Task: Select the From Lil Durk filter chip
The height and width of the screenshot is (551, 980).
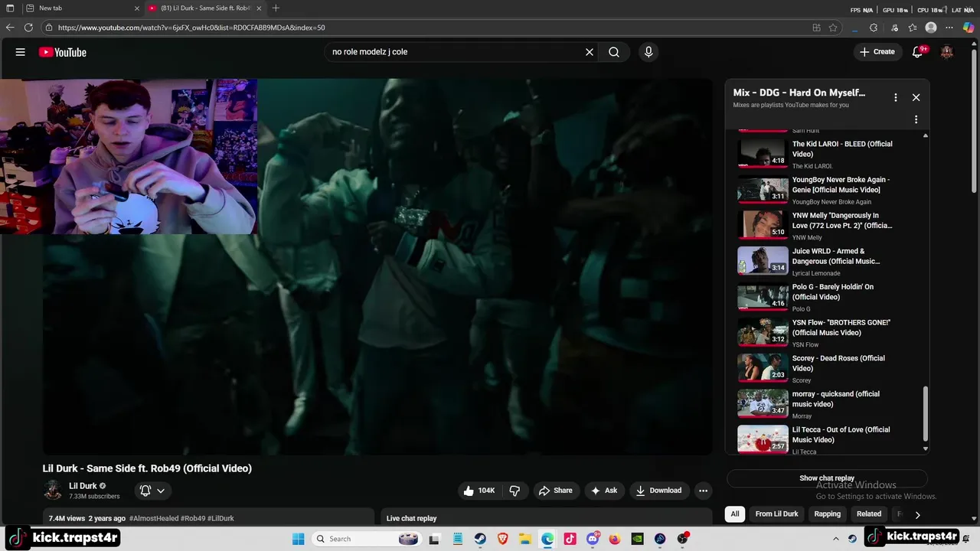Action: click(776, 514)
